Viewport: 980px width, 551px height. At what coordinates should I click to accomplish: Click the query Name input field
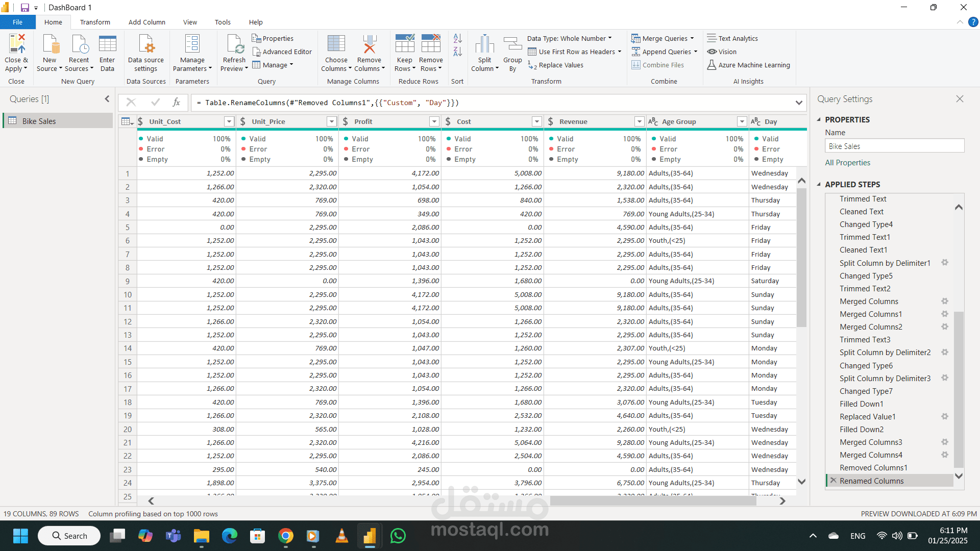click(894, 146)
